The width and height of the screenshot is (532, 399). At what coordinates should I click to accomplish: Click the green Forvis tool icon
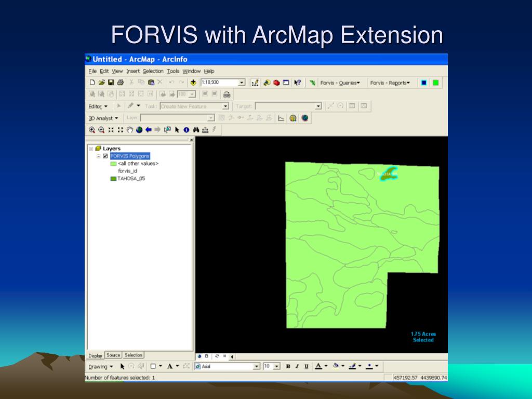click(312, 83)
